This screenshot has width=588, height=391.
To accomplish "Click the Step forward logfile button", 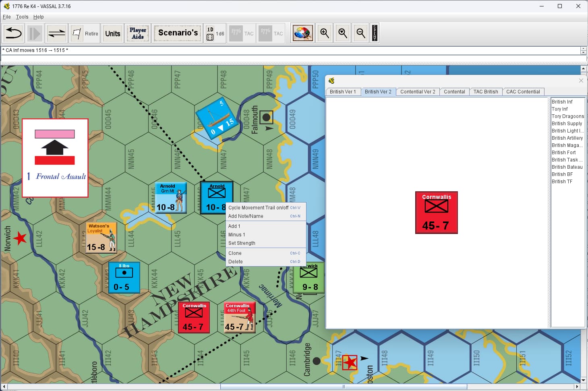I will 35,33.
